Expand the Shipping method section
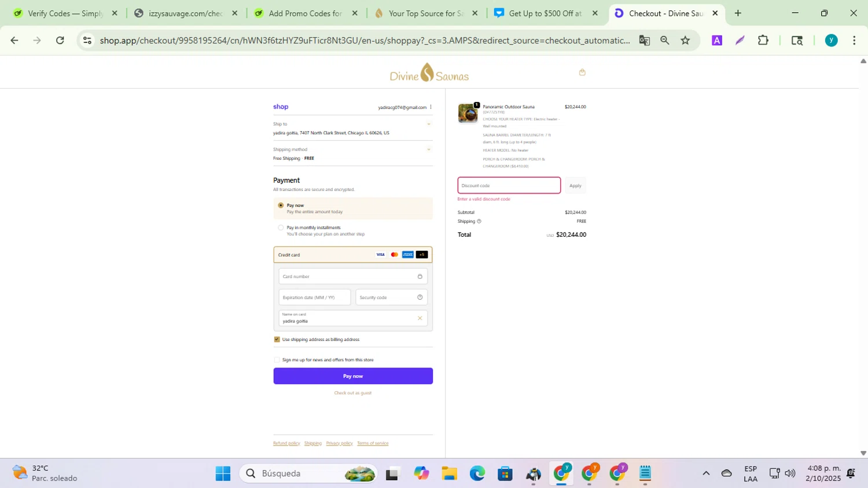 429,149
